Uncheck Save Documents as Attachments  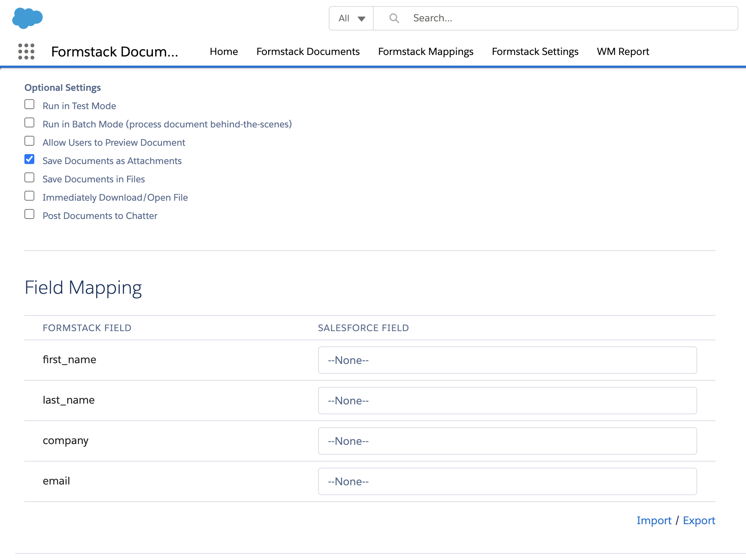point(29,159)
